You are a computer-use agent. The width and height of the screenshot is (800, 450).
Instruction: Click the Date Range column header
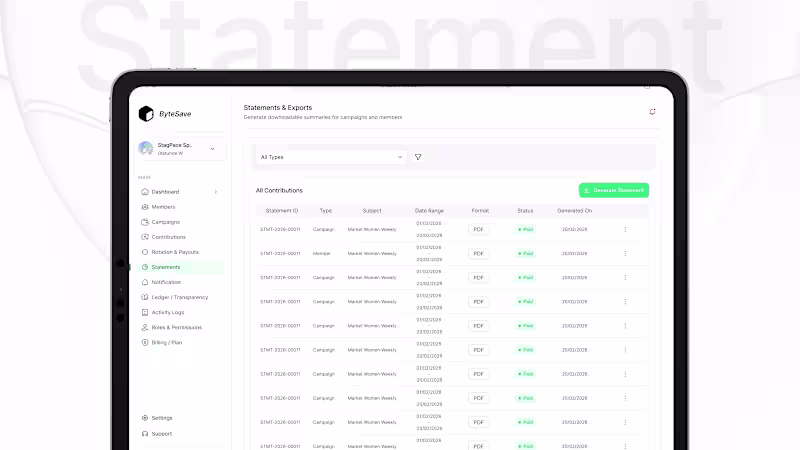tap(429, 211)
